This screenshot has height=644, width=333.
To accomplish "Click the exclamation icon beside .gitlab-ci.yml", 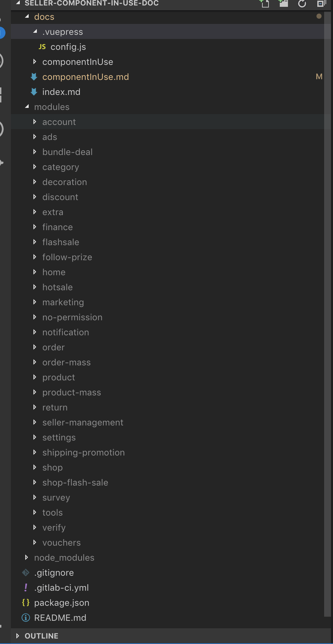I will (26, 588).
